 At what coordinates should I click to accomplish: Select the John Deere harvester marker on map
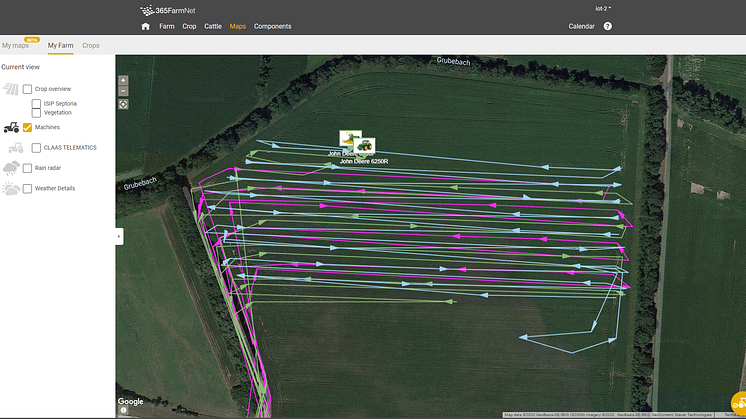coord(350,138)
